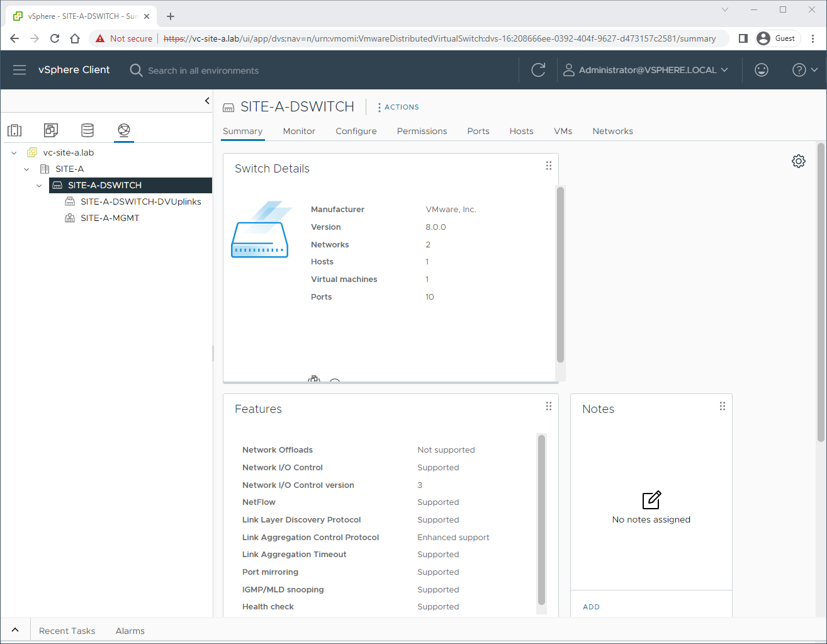Click the Version value 8.0.0

436,227
